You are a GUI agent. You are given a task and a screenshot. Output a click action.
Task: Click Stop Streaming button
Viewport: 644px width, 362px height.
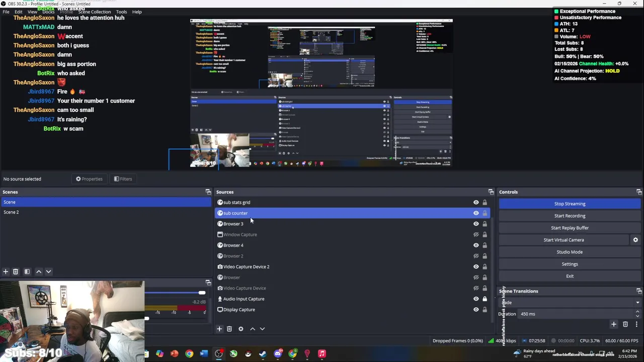(x=570, y=204)
